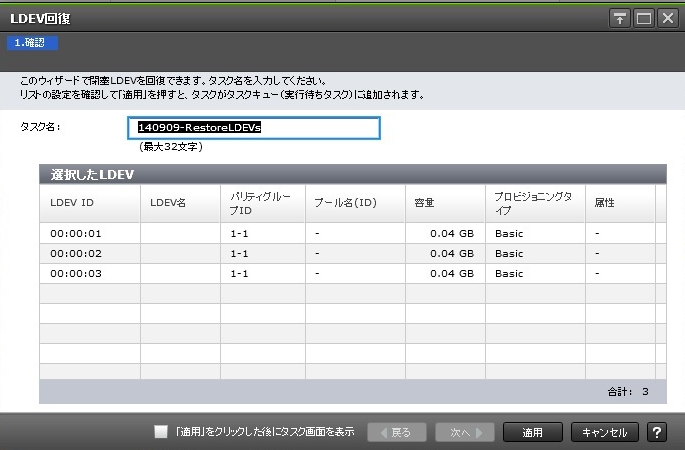Viewport: 685px width, 450px height.
Task: Click the キャンセル button
Action: (x=605, y=432)
